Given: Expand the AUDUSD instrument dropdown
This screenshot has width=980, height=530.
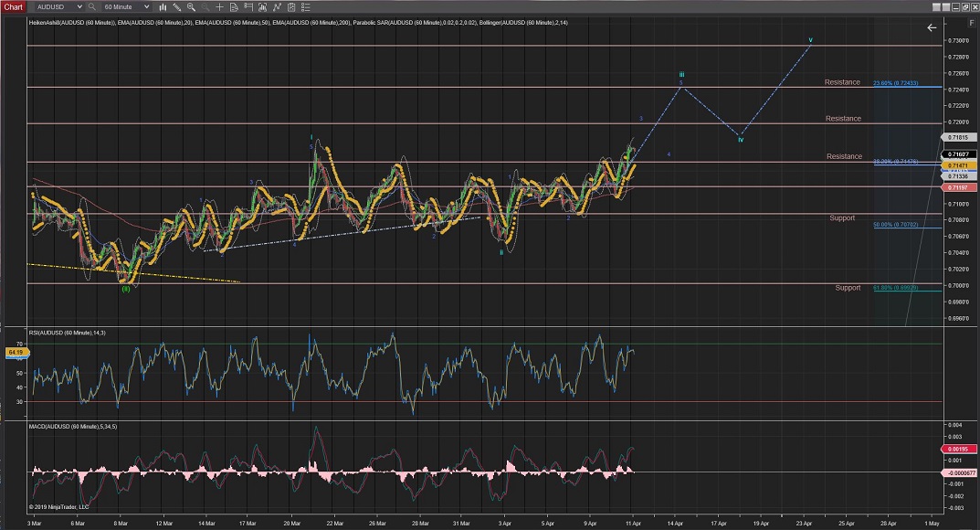Looking at the screenshot, I should [79, 6].
